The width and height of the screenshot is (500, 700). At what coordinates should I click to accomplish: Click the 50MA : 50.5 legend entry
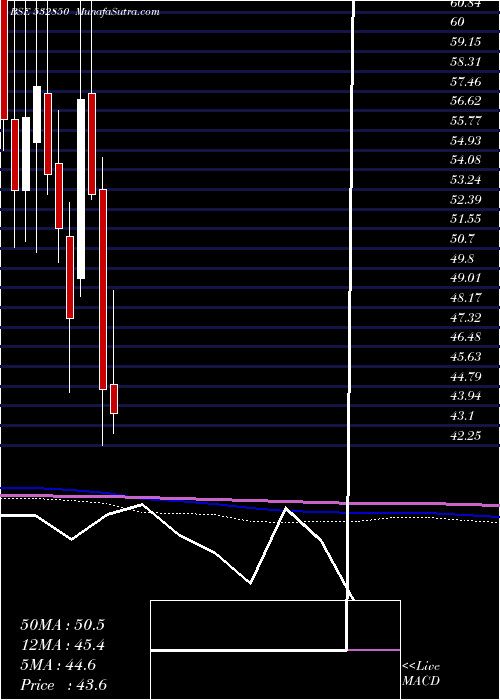point(62,625)
